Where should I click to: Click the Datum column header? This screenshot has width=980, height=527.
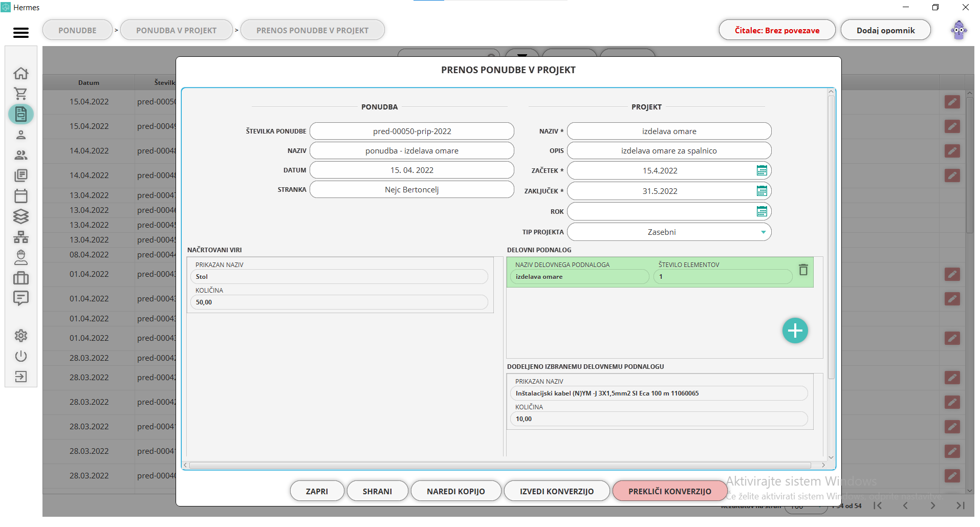click(89, 82)
